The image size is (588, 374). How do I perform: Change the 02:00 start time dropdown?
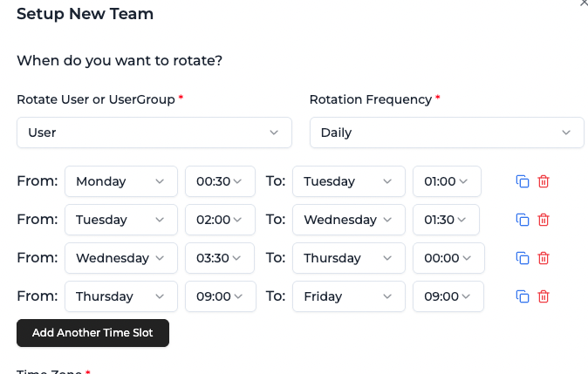tap(219, 220)
